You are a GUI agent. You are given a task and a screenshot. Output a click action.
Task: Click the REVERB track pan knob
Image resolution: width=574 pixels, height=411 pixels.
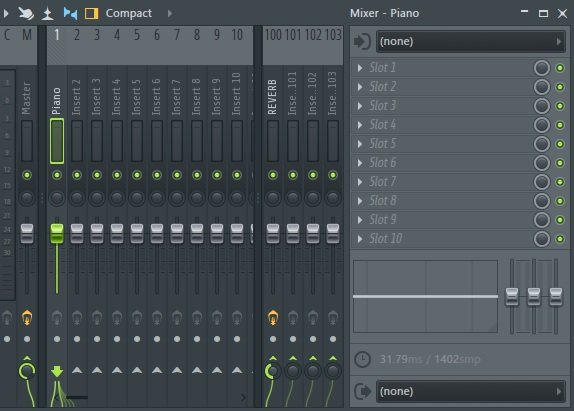pyautogui.click(x=273, y=198)
